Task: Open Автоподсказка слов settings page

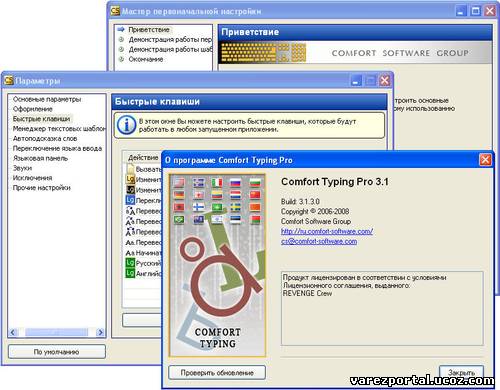Action: coord(45,138)
